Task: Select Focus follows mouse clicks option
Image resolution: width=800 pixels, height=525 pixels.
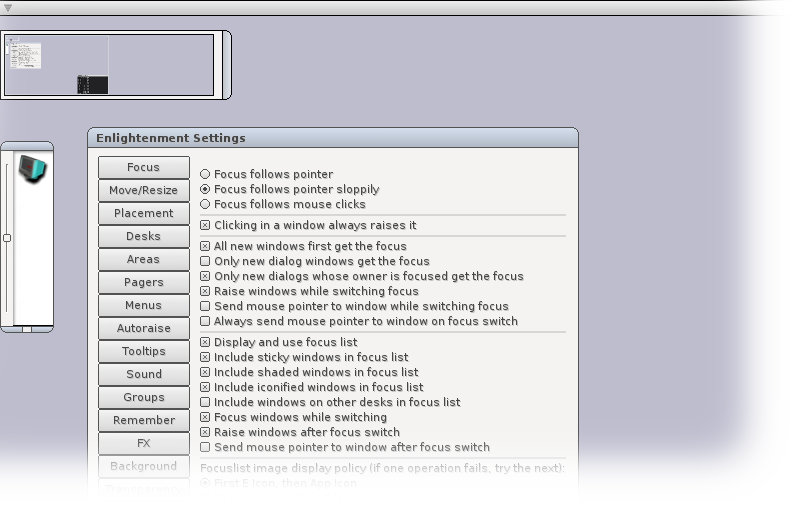Action: (205, 204)
